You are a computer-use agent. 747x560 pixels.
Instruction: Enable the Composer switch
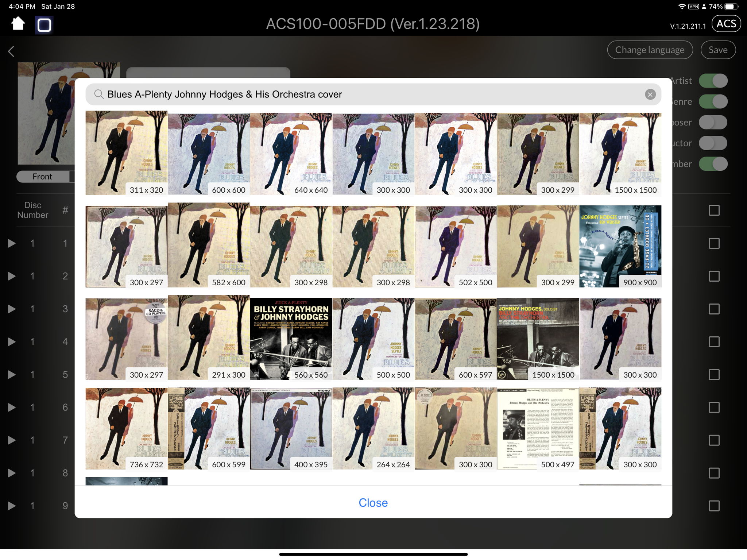click(x=713, y=122)
